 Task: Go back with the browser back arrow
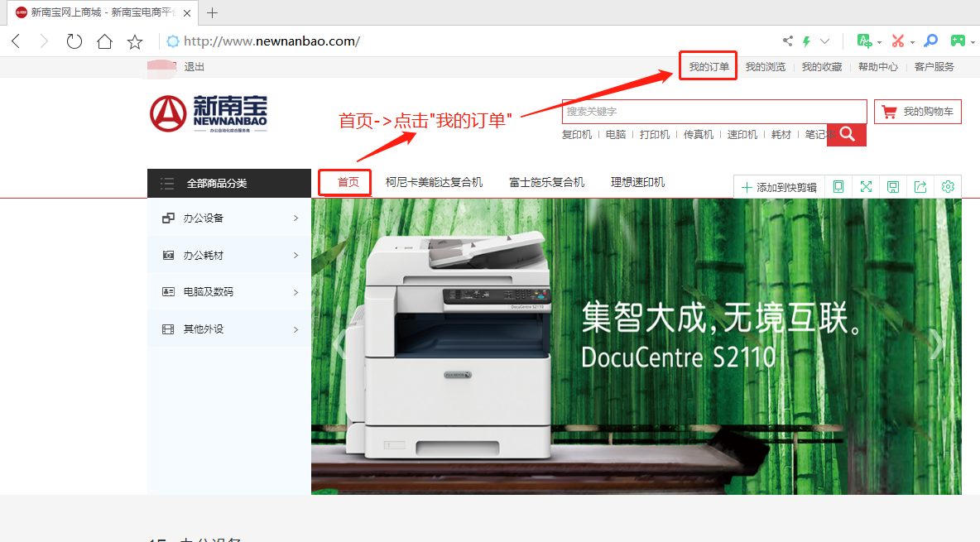[x=17, y=41]
